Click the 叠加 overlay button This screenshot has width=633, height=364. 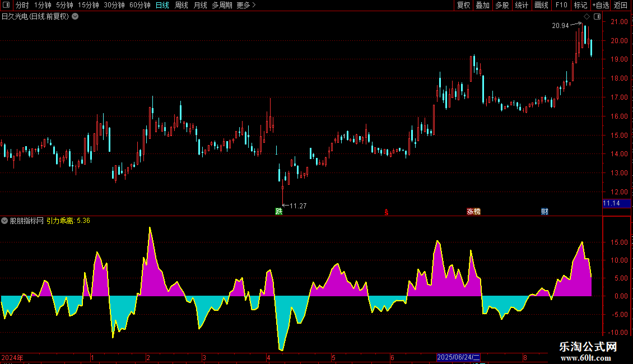[x=483, y=5]
